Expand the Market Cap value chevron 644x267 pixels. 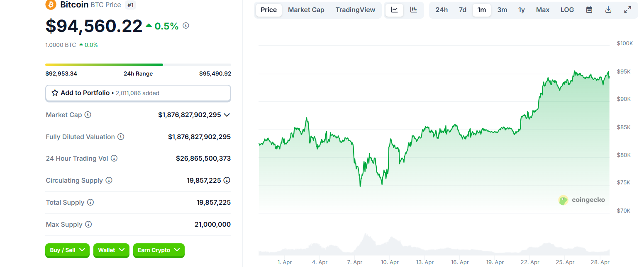227,115
